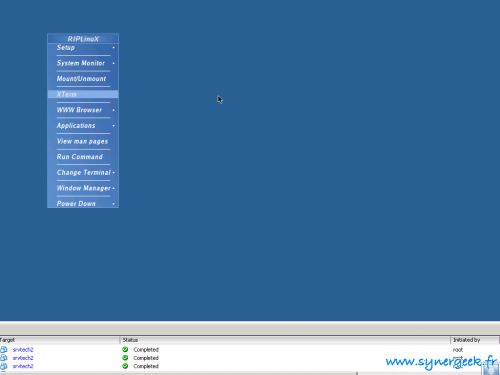The height and width of the screenshot is (375, 500).
Task: Open the Setup submenu
Action: pyautogui.click(x=83, y=48)
